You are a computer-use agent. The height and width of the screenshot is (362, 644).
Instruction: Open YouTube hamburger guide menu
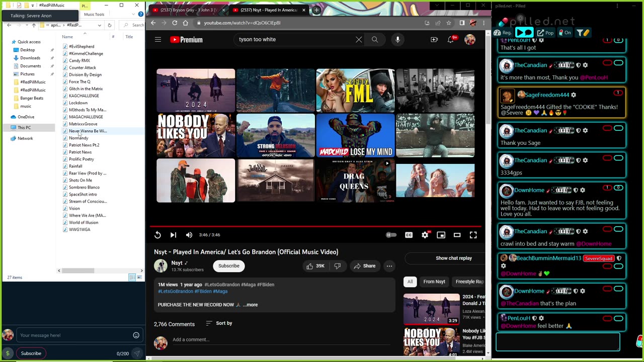(x=158, y=39)
